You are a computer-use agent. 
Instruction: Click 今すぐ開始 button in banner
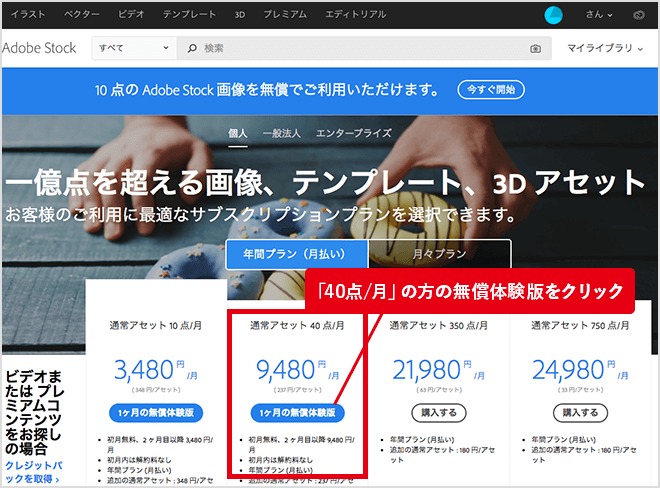tap(491, 89)
